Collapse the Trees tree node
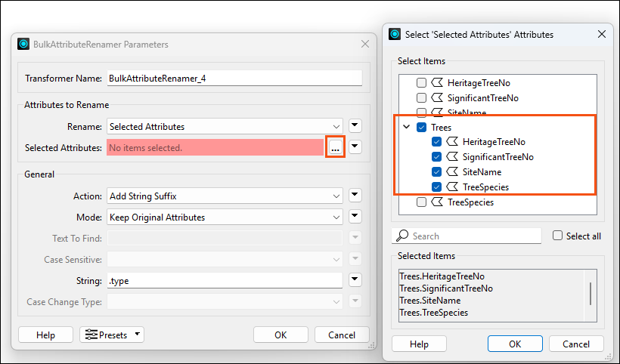Viewport: 620px width, 364px height. click(x=407, y=127)
